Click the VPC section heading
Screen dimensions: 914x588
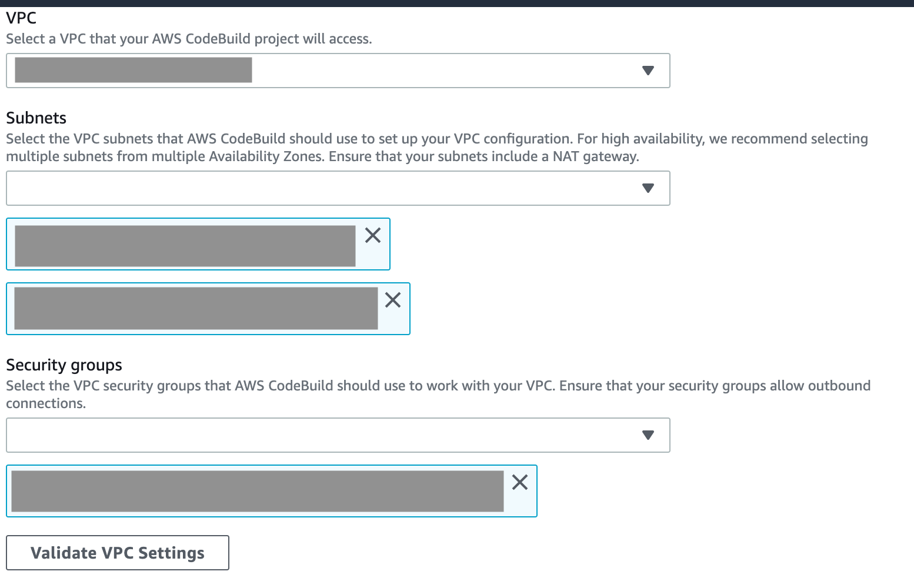[21, 18]
